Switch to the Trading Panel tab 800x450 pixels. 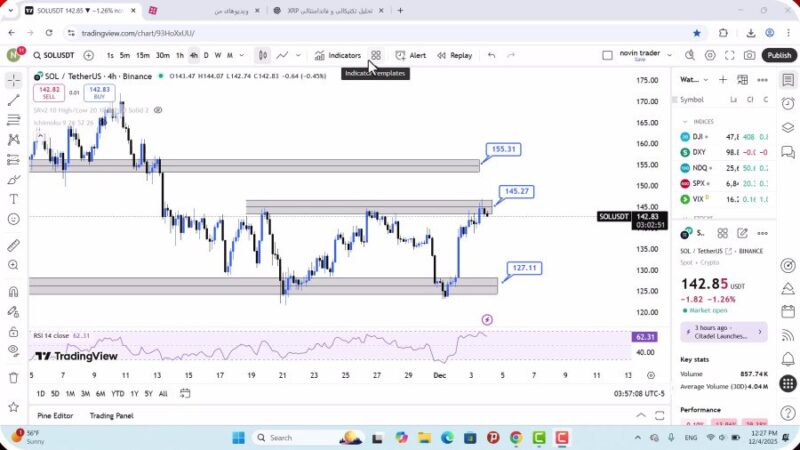tap(111, 416)
